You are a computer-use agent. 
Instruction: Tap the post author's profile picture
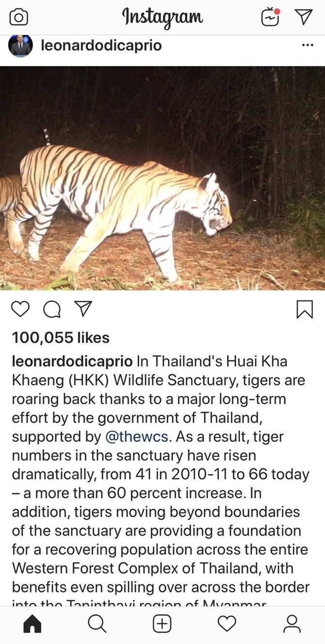(x=20, y=46)
